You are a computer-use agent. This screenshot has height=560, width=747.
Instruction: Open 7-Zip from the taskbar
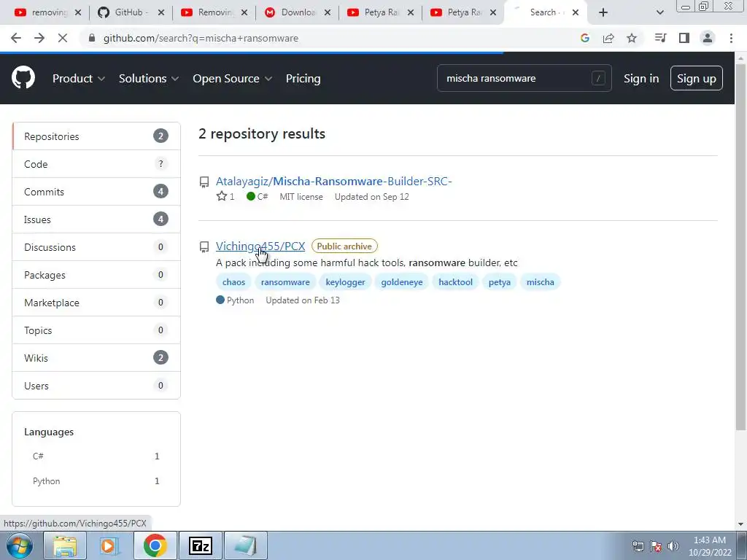click(201, 545)
